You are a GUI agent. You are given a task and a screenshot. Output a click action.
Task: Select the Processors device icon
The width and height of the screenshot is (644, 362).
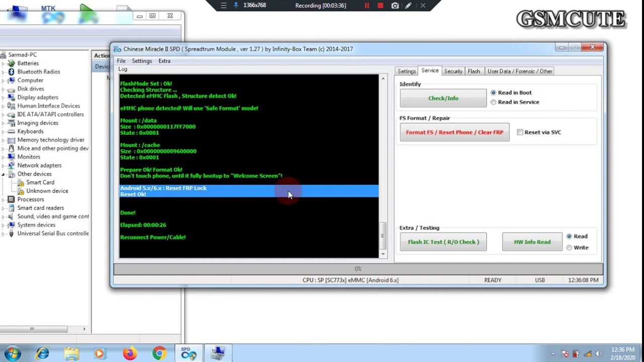pos(11,200)
